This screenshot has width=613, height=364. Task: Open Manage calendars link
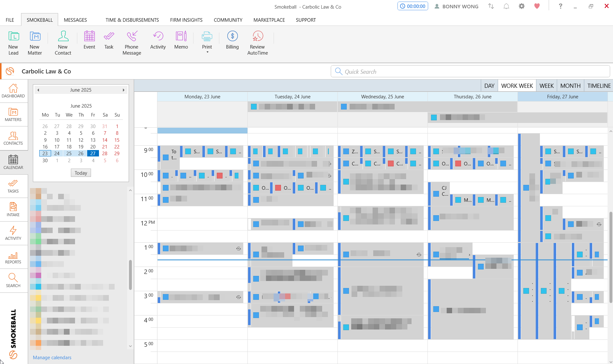(x=52, y=357)
